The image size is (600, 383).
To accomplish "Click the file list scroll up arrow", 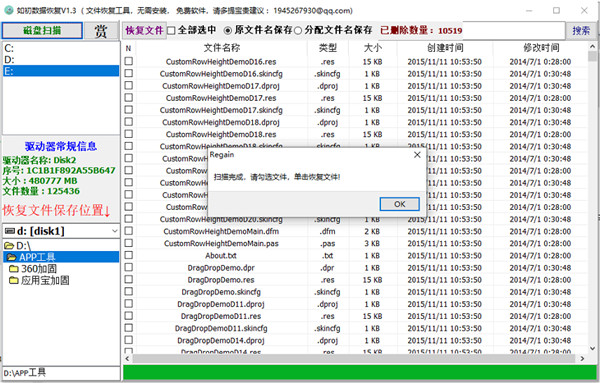I will coord(592,46).
